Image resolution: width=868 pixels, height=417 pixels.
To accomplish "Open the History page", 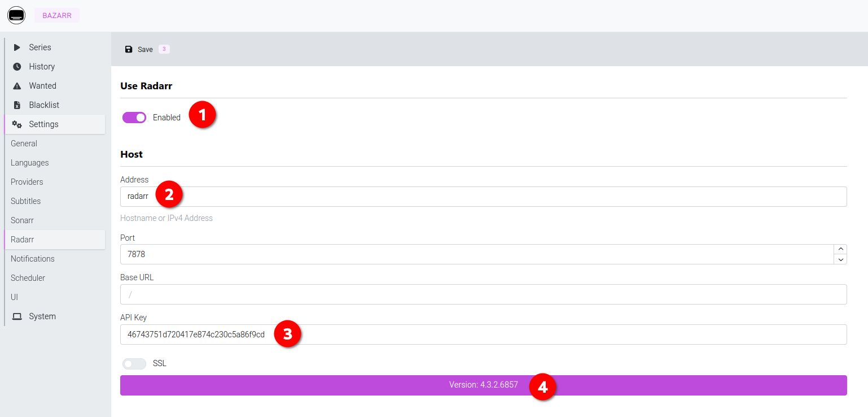I will tap(55, 67).
